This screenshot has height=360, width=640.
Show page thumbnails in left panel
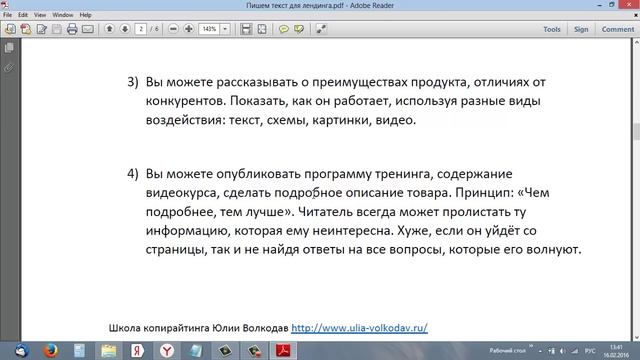[9, 48]
